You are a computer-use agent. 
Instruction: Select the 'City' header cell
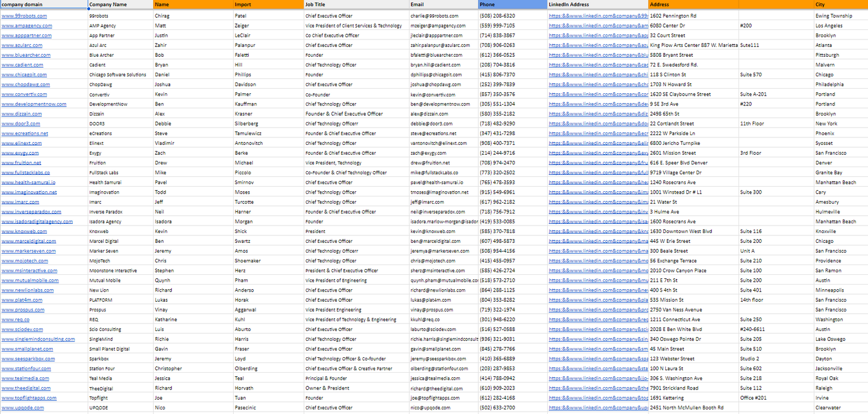[840, 5]
